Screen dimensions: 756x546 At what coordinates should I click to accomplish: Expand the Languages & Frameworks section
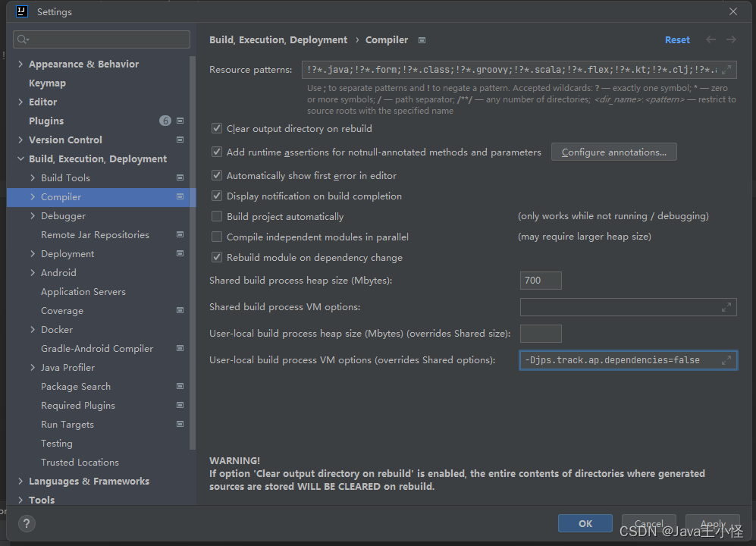pyautogui.click(x=20, y=481)
